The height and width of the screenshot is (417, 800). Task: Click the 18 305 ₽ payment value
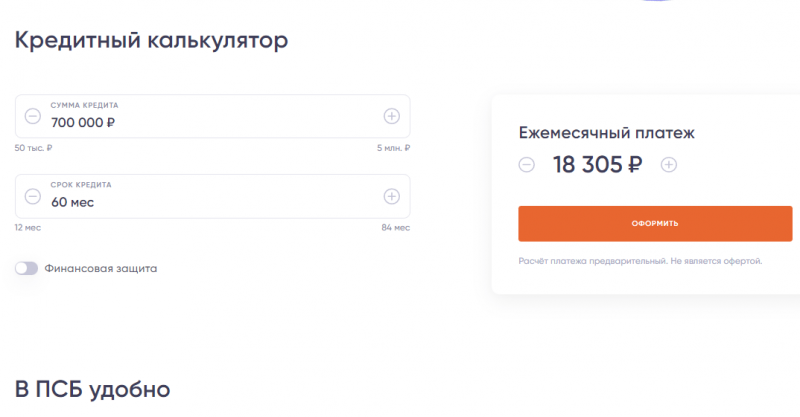[x=597, y=165]
